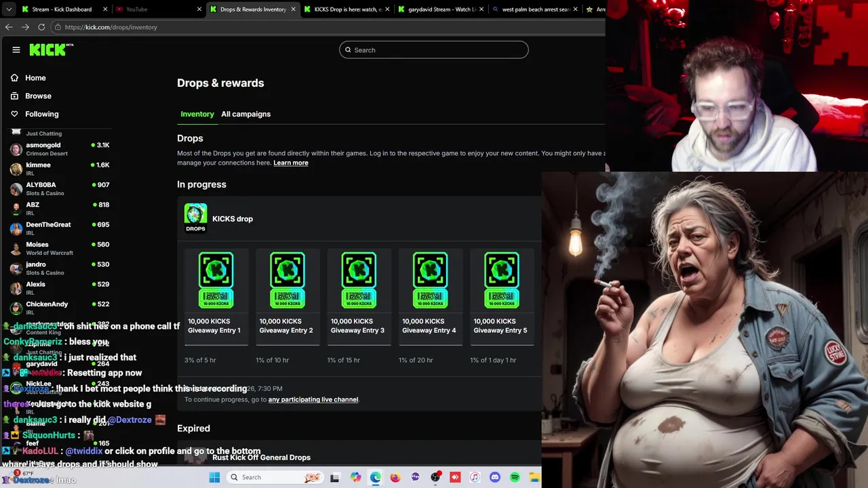Open Task View on taskbar
868x488 pixels.
point(334,477)
